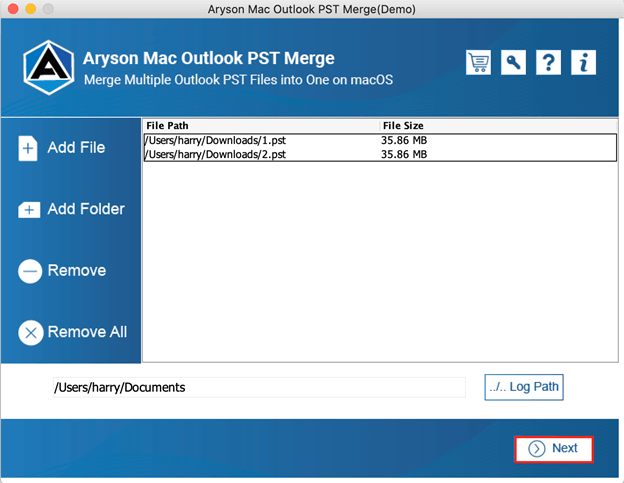
Task: Click the Remove All cross circle icon
Action: click(31, 333)
